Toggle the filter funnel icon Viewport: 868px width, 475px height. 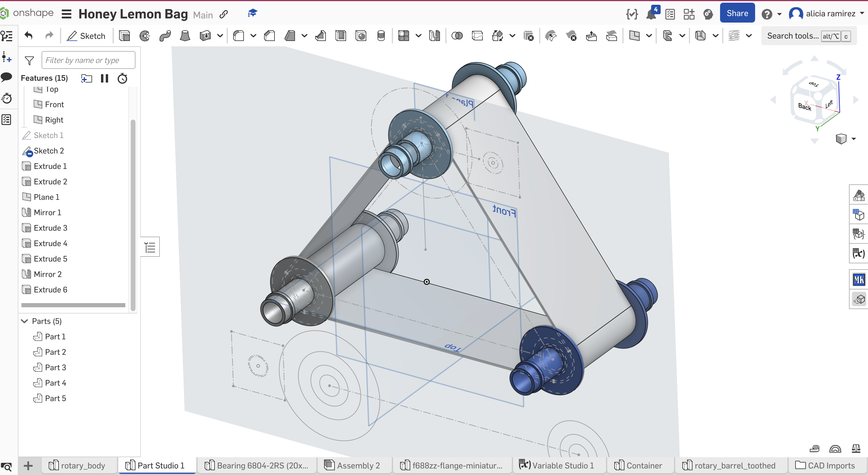29,60
